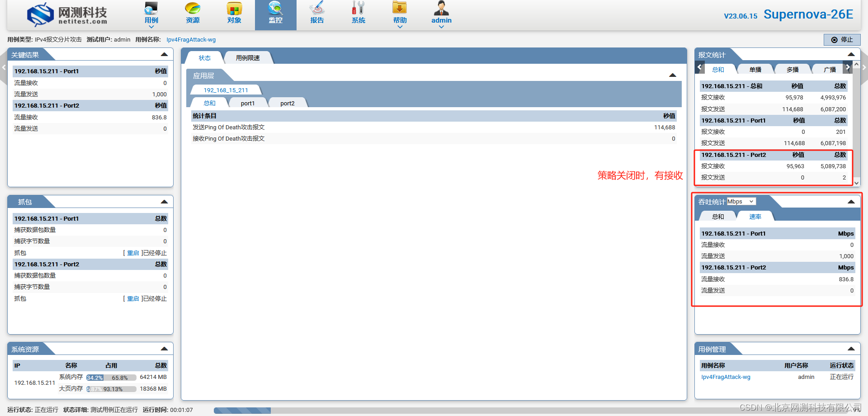Select the port2 tab
This screenshot has height=416, width=868.
click(287, 103)
